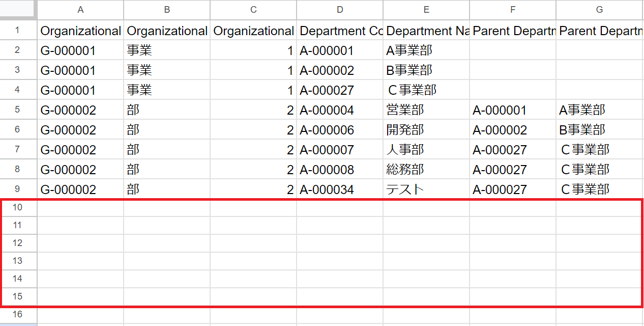Select row 1 header

pos(18,31)
